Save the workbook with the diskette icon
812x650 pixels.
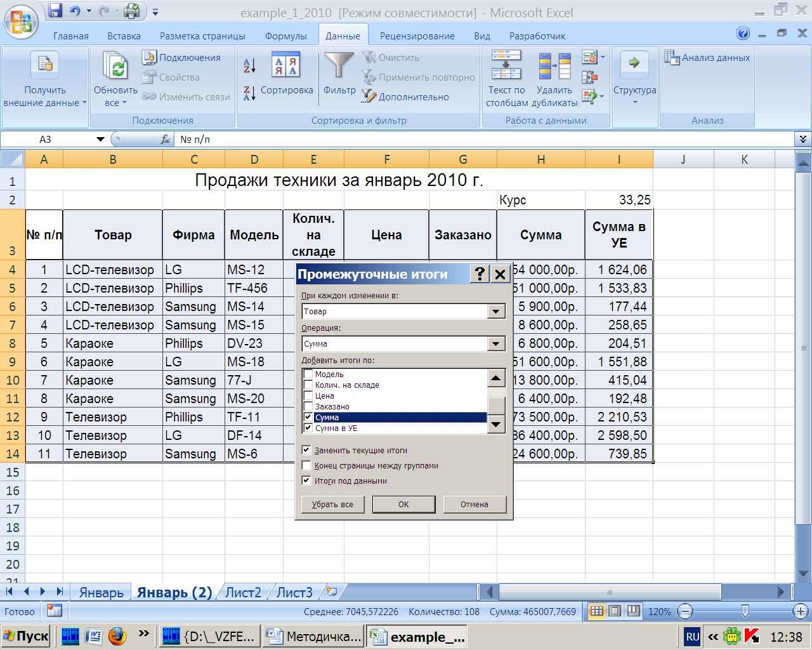point(55,11)
